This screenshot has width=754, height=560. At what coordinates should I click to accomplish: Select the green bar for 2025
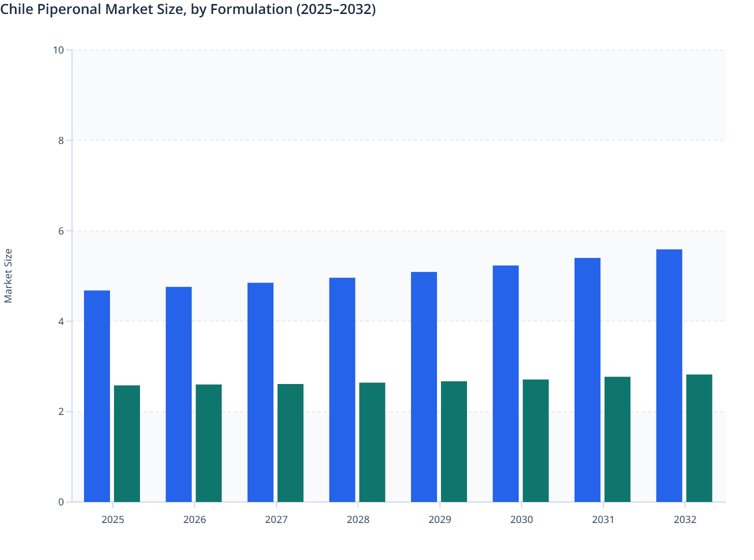coord(127,442)
